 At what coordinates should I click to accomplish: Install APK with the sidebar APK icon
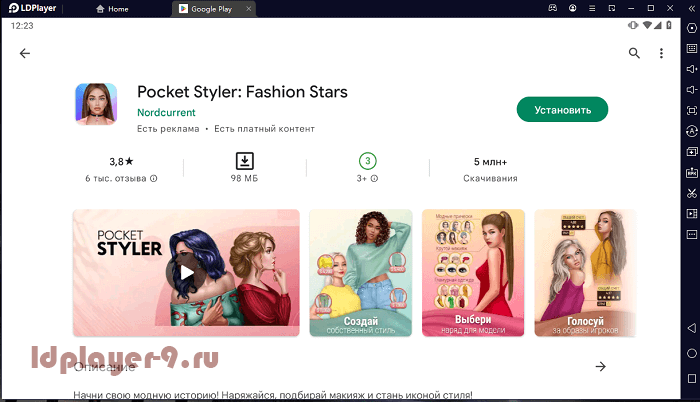[x=692, y=172]
